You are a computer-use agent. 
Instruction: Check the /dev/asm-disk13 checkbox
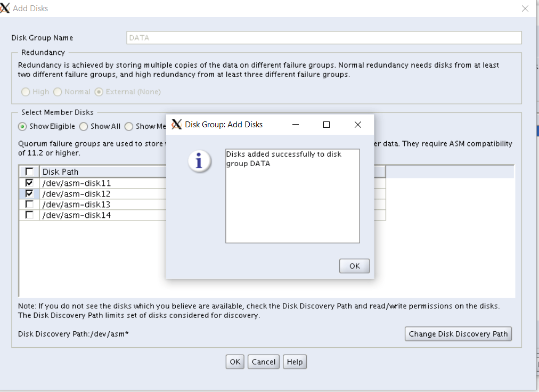[x=29, y=204]
